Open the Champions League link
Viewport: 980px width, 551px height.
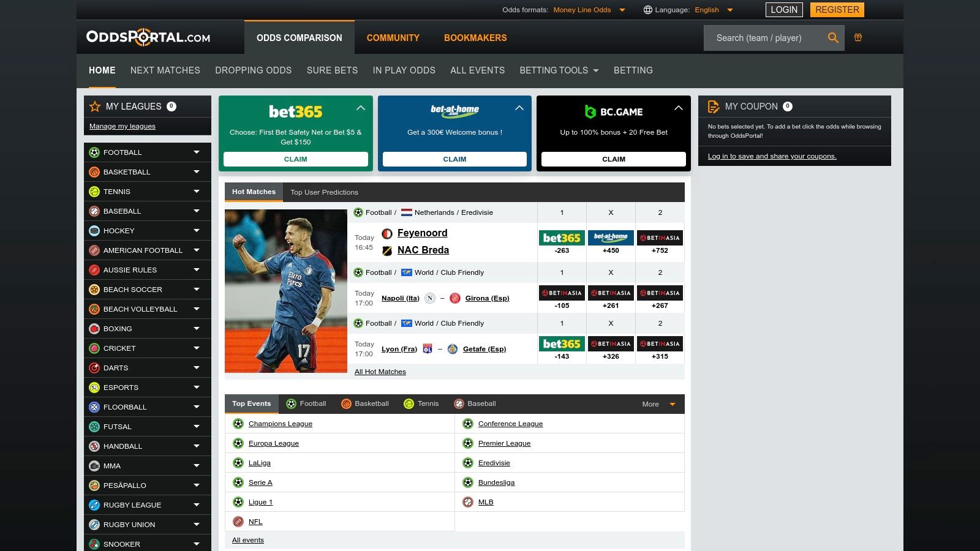(x=281, y=424)
